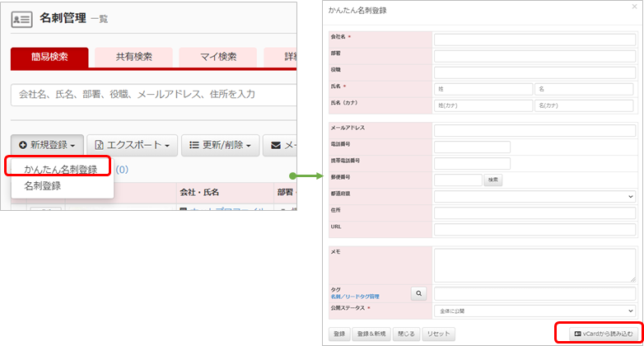Image resolution: width=644 pixels, height=346 pixels.
Task: Expand the エクスポート dropdown
Action: coord(130,145)
